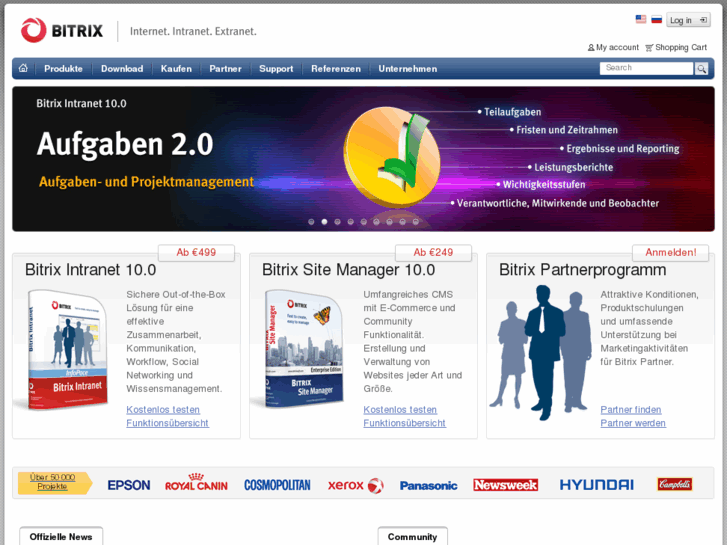Select the first banner slide dot
Viewport: 727px width, 545px height.
click(311, 222)
